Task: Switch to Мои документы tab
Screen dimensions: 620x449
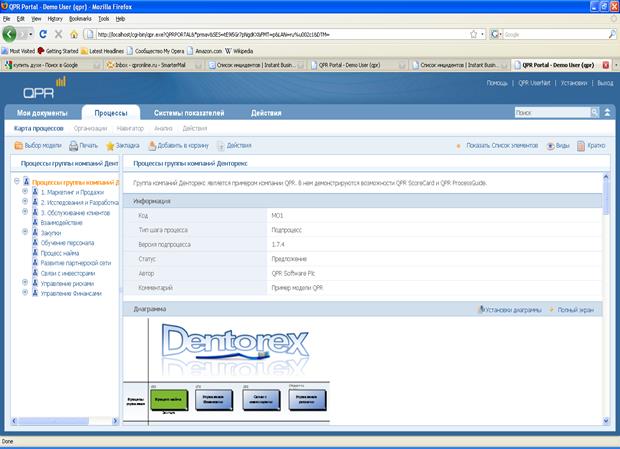Action: (42, 113)
